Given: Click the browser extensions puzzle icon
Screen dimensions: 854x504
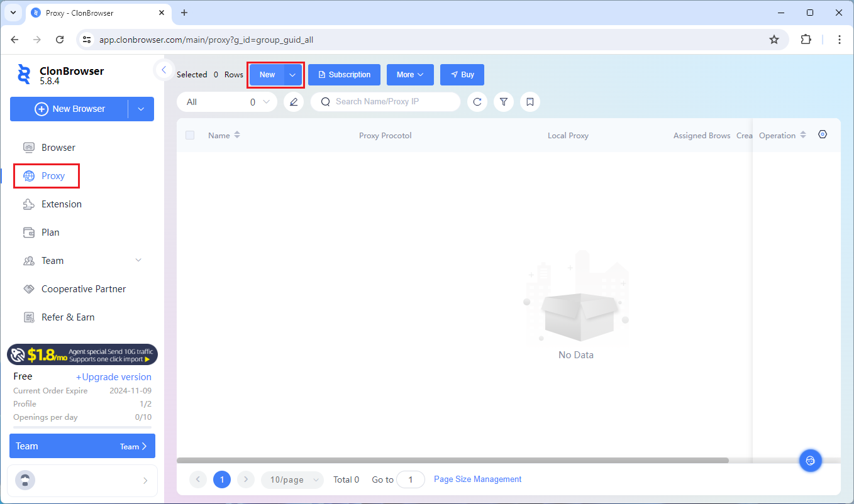Looking at the screenshot, I should pyautogui.click(x=806, y=40).
